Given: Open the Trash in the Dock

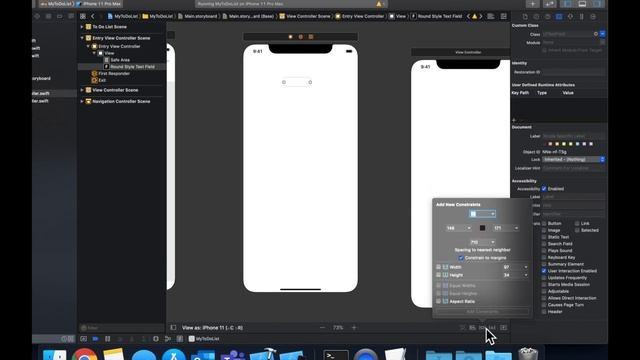Looking at the screenshot, I should [x=528, y=354].
